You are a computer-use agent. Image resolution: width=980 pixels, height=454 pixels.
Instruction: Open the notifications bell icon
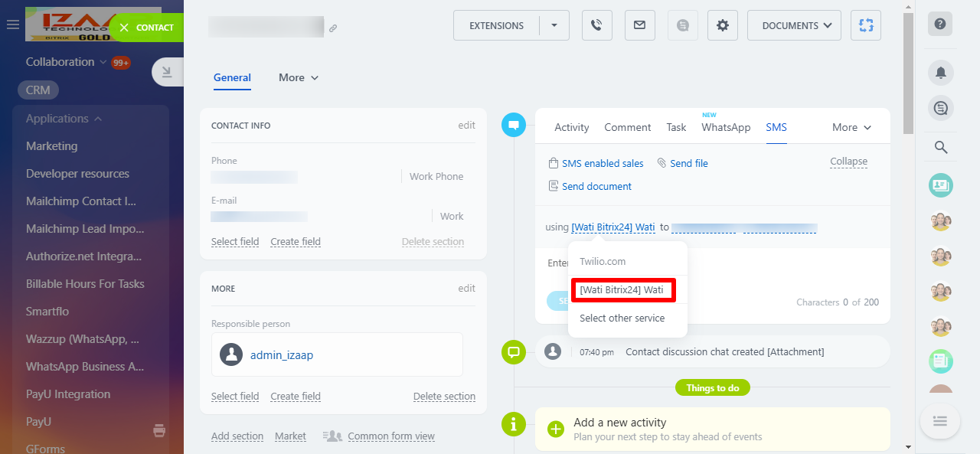click(x=940, y=73)
